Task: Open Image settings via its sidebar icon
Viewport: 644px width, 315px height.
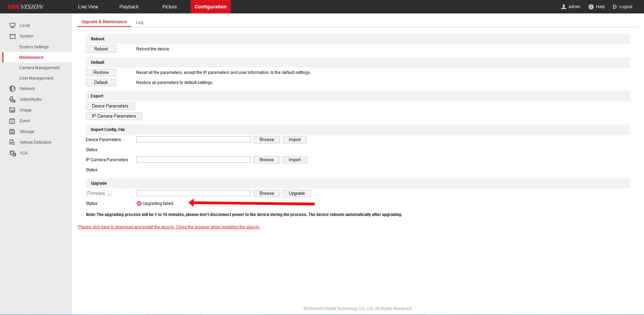Action: coord(12,110)
